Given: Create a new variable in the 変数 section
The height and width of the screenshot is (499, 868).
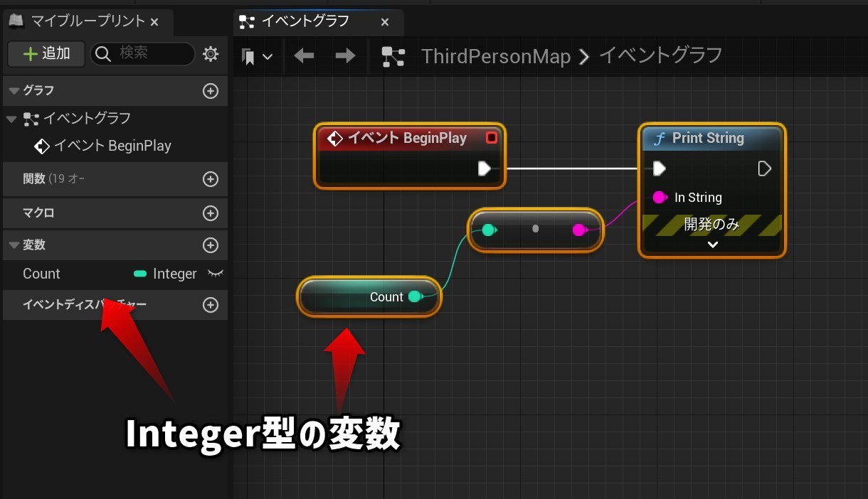Looking at the screenshot, I should click(x=211, y=245).
